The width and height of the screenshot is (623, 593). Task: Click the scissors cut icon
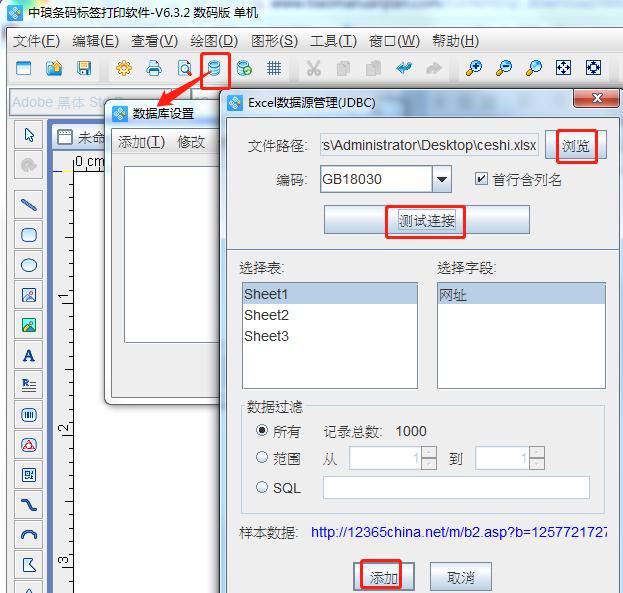[x=313, y=68]
